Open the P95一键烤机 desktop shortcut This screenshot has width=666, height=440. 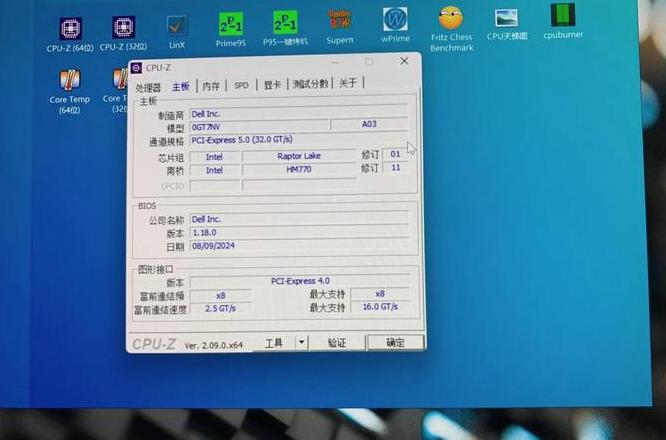coord(285,28)
